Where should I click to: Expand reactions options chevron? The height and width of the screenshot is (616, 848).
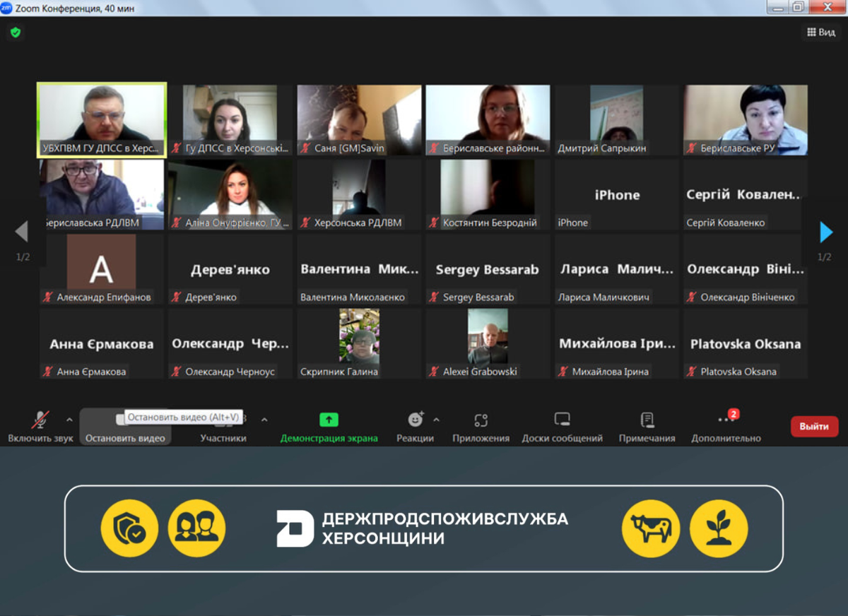pos(436,420)
